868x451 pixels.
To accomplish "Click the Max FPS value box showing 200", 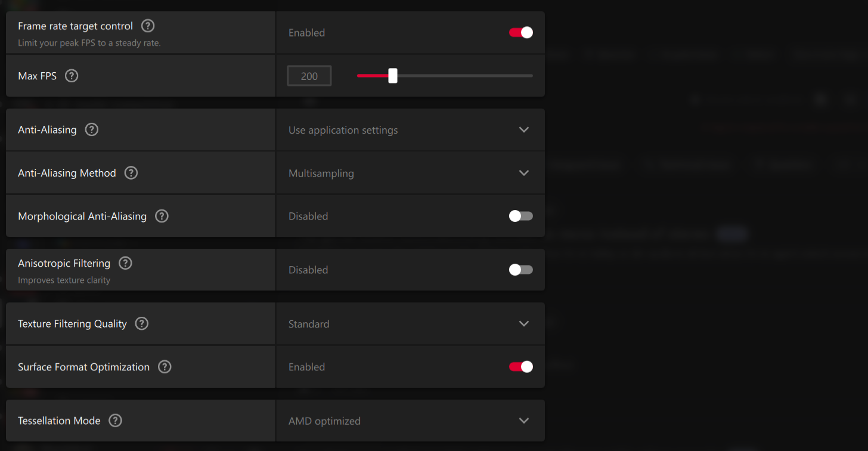I will [309, 76].
